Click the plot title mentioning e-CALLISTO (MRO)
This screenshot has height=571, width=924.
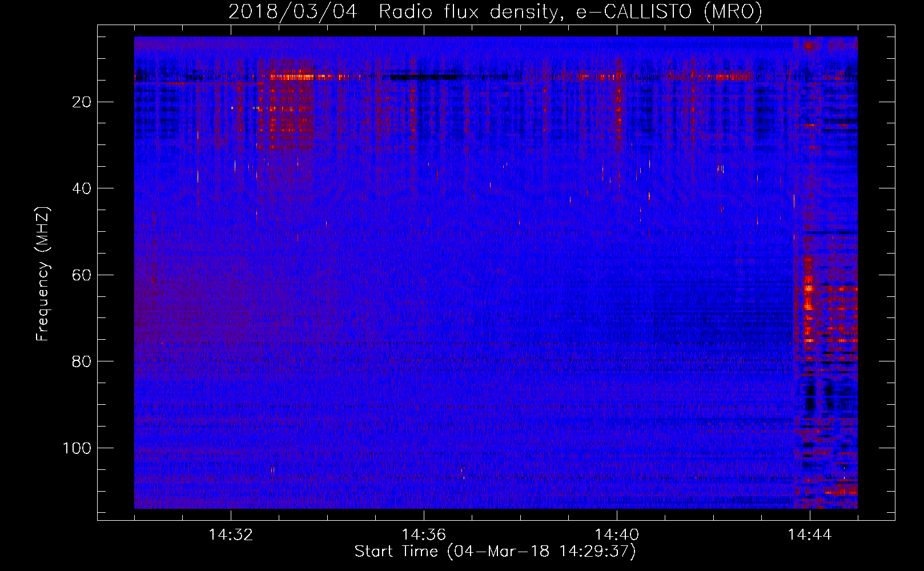(x=495, y=11)
